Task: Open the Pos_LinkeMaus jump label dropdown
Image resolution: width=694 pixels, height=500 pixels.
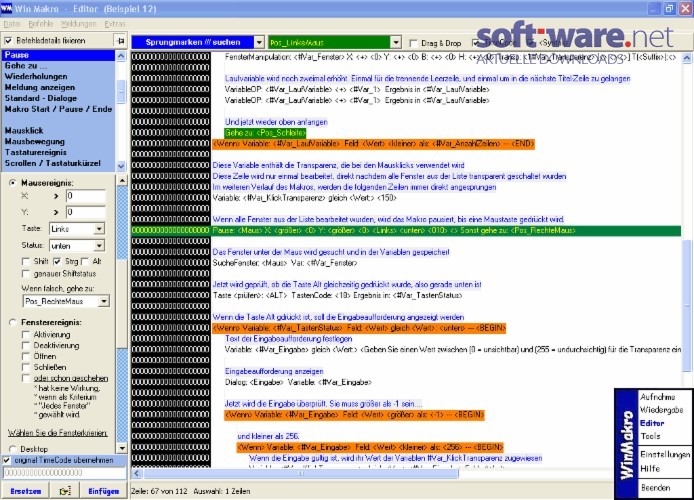Action: click(x=396, y=42)
